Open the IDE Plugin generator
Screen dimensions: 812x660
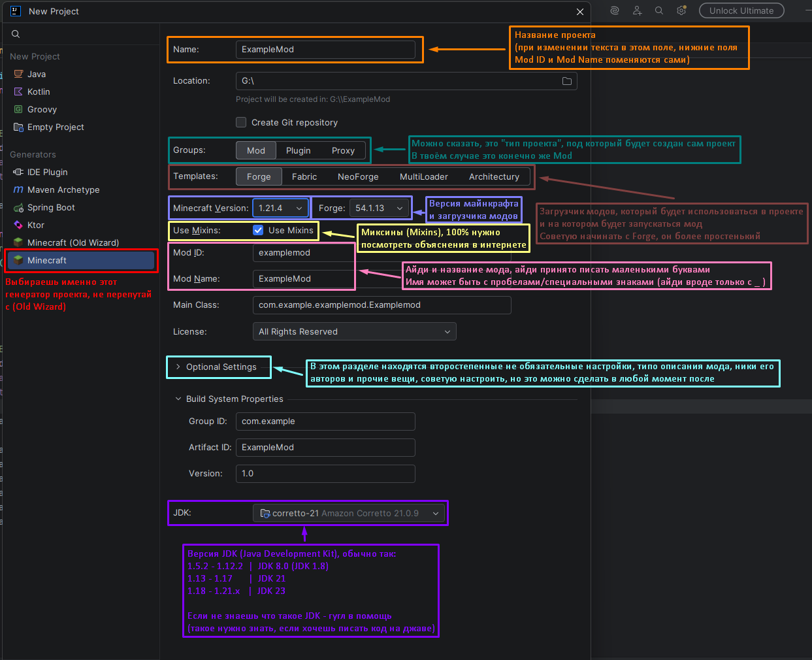[x=47, y=172]
